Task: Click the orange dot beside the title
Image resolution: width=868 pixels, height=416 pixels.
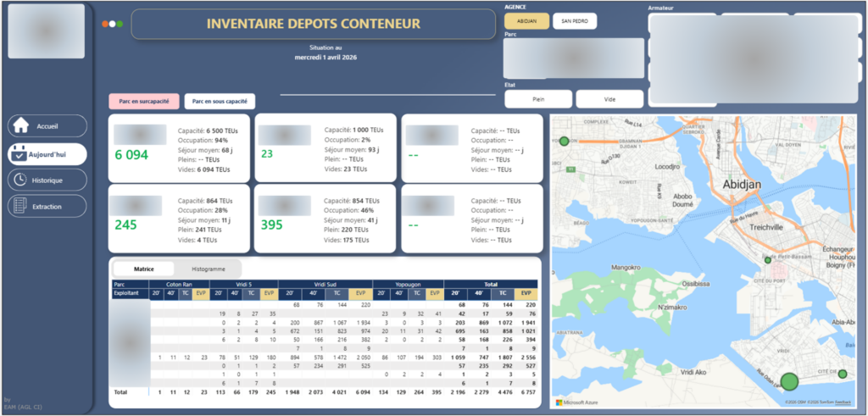Action: (105, 24)
